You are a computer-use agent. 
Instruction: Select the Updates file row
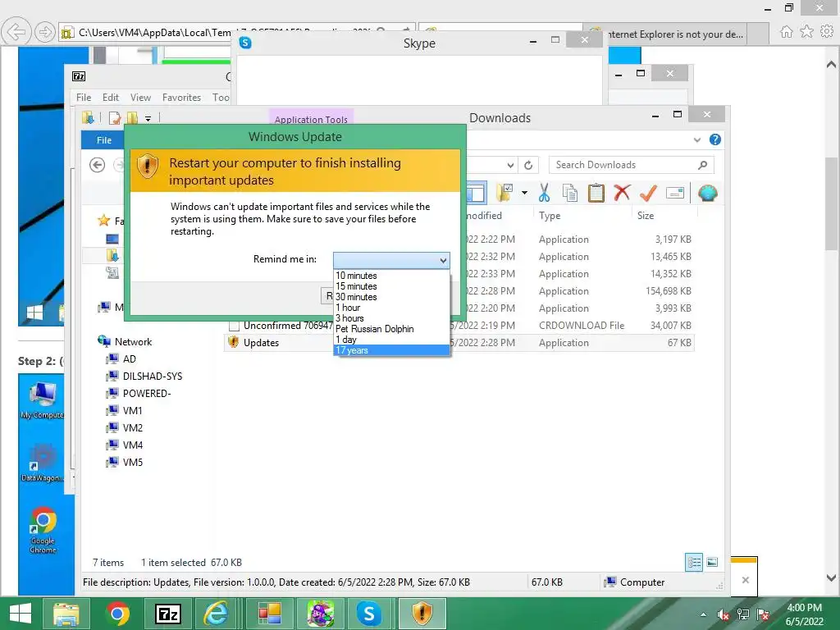pos(459,342)
